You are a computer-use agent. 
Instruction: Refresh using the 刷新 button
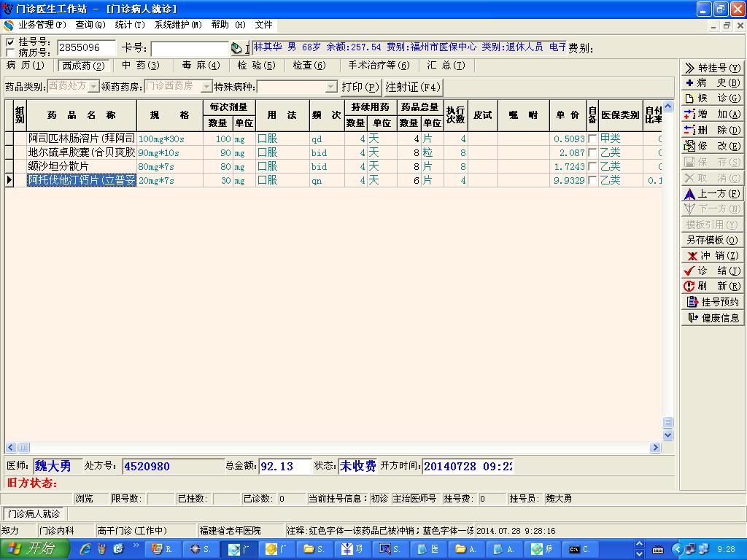click(713, 287)
